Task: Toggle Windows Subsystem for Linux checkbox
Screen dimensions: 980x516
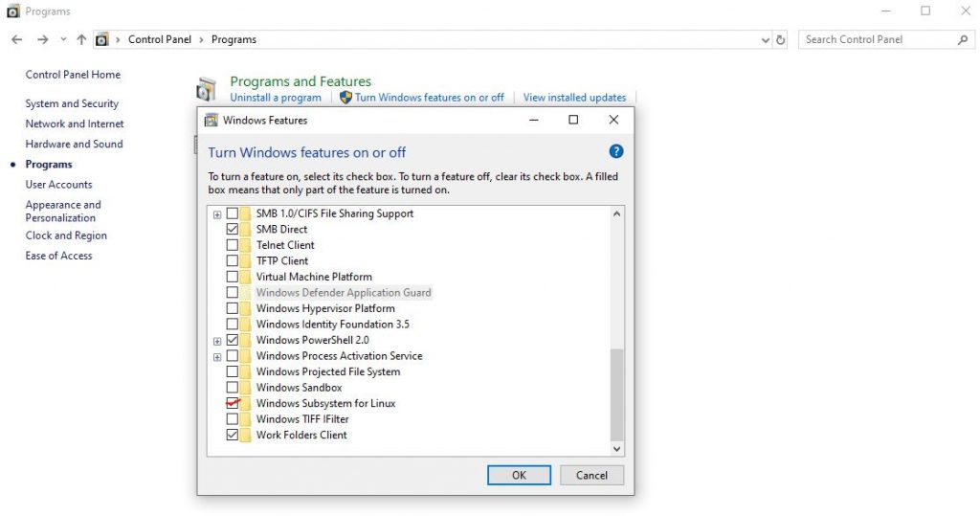Action: pos(232,403)
